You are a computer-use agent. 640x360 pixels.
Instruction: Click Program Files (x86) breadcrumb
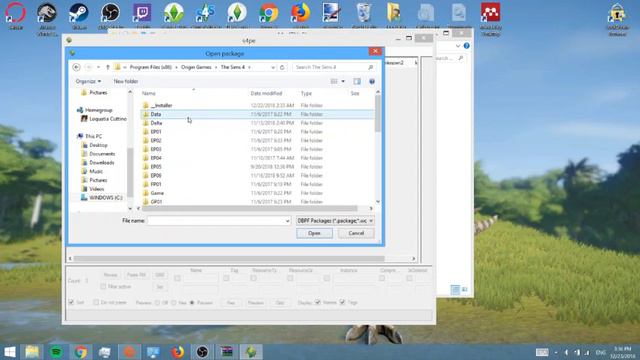(151, 67)
